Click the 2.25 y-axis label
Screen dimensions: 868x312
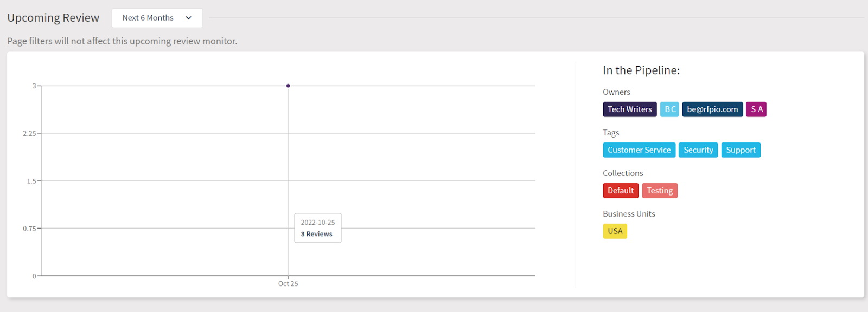[x=29, y=133]
